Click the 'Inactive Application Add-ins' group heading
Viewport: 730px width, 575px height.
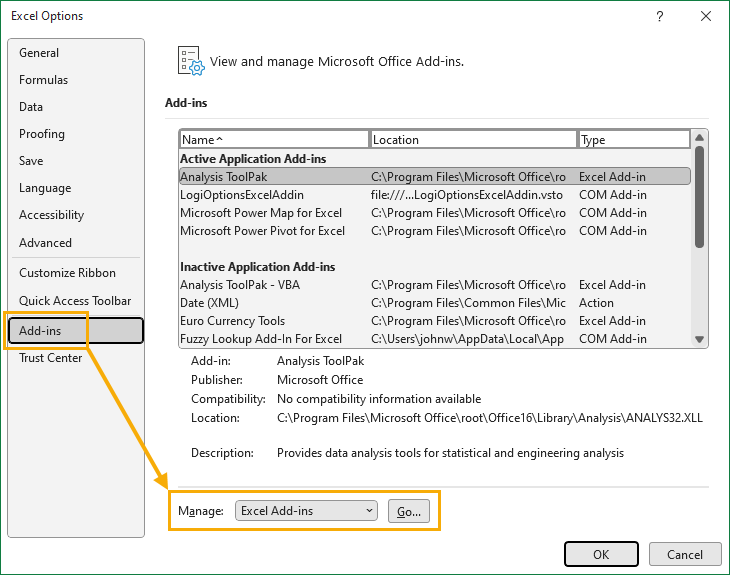coord(257,267)
